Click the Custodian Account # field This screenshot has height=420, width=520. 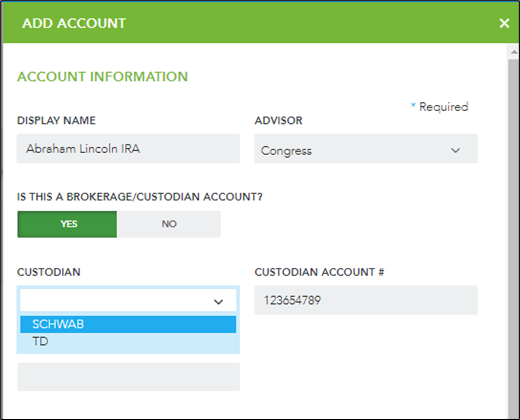pos(366,300)
